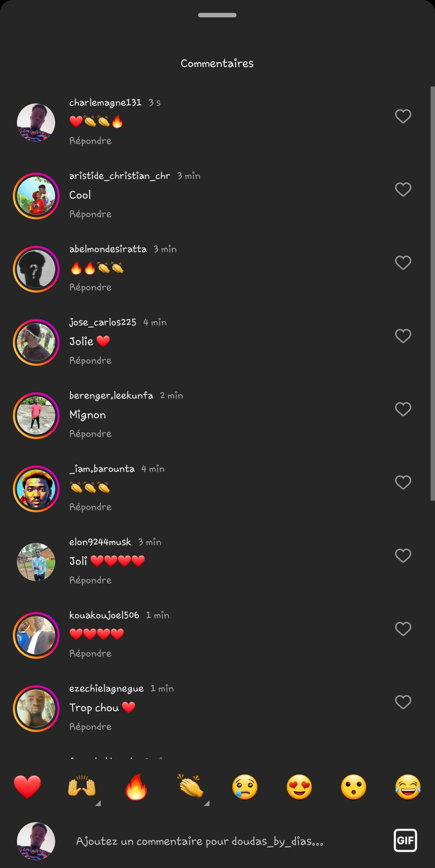Reply to jose_carlos225's "Jolie" comment

(x=90, y=361)
